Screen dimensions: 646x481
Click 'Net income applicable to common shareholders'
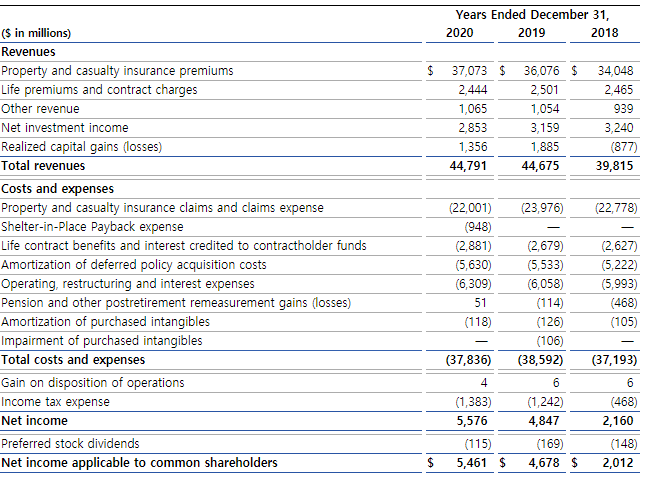click(139, 462)
